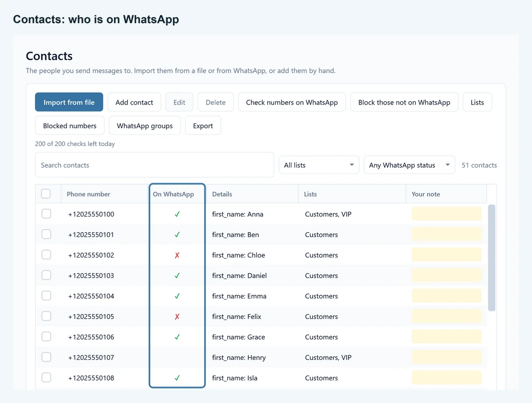
Task: Click the red X for Felix's row
Action: click(x=177, y=316)
